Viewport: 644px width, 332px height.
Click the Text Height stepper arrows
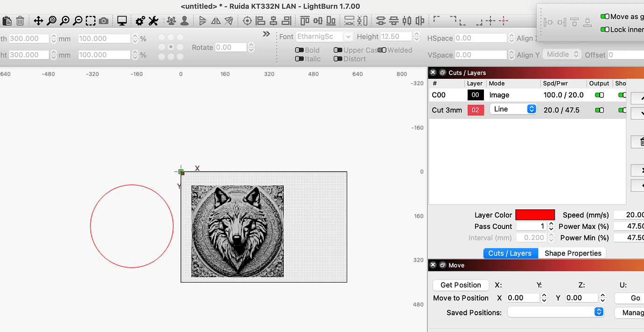coord(416,36)
